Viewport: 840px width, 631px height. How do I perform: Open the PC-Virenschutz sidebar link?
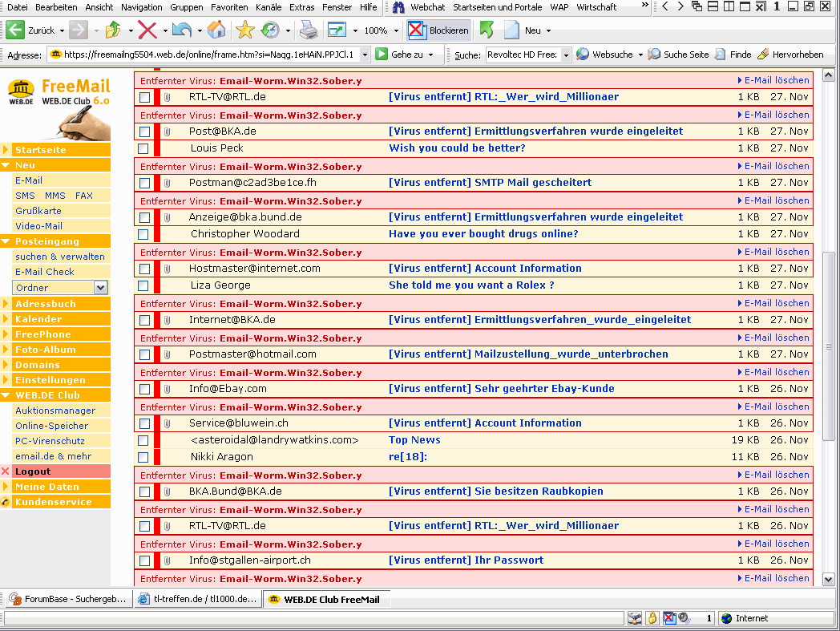(x=50, y=441)
